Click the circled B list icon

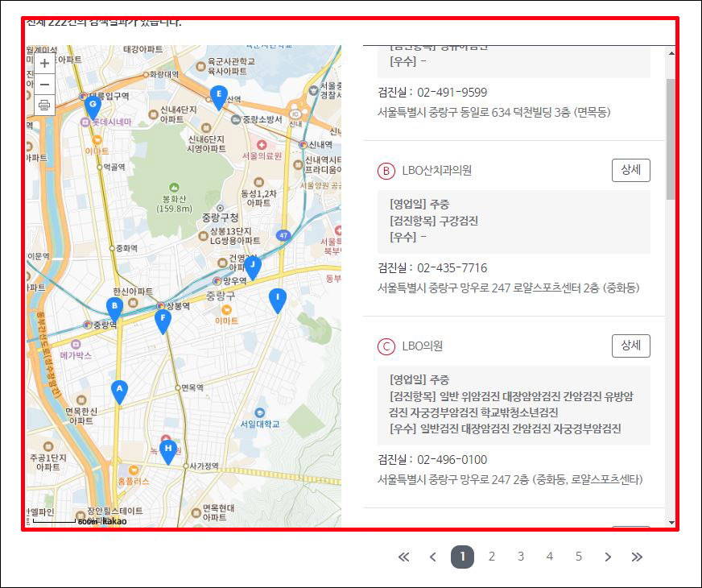(x=386, y=171)
